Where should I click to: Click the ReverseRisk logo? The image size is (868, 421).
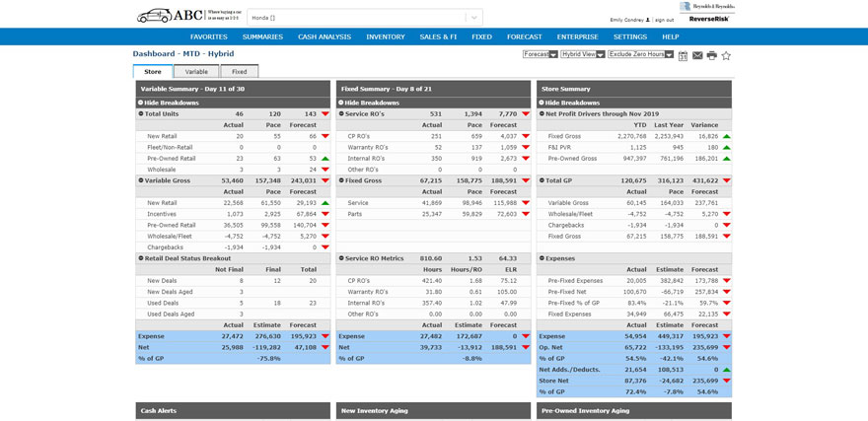[x=709, y=19]
